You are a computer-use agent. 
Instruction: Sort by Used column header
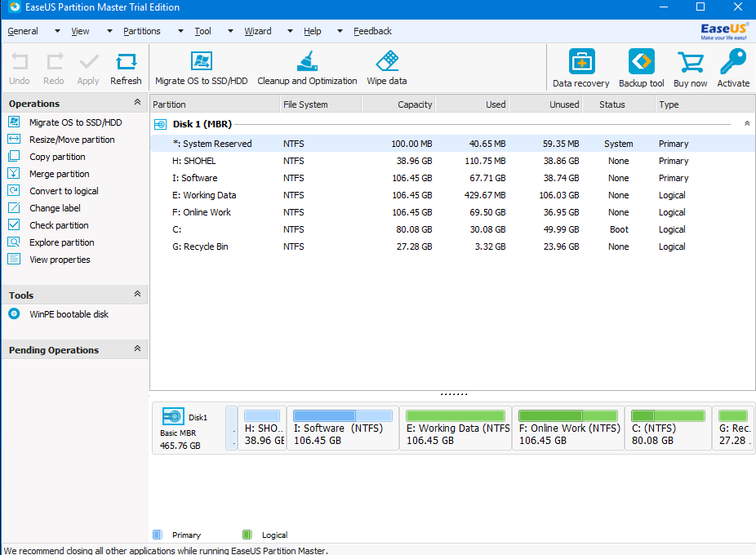(472, 104)
